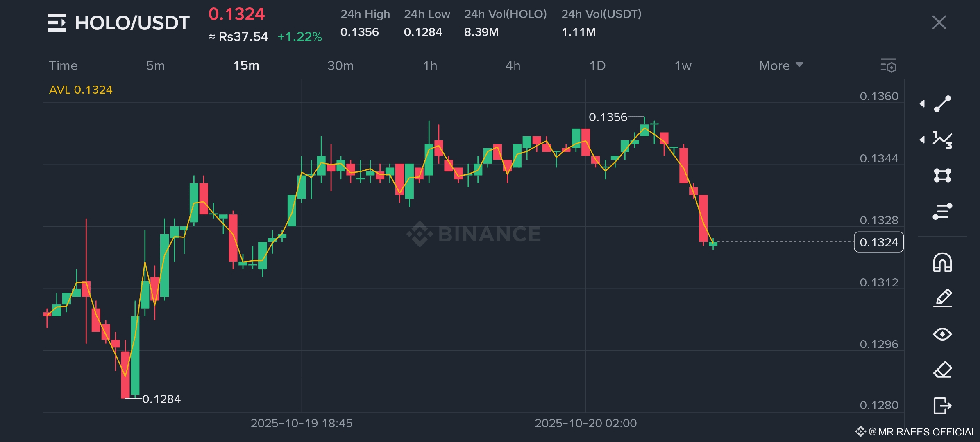
Task: Select the Time line chart view
Action: coord(63,65)
